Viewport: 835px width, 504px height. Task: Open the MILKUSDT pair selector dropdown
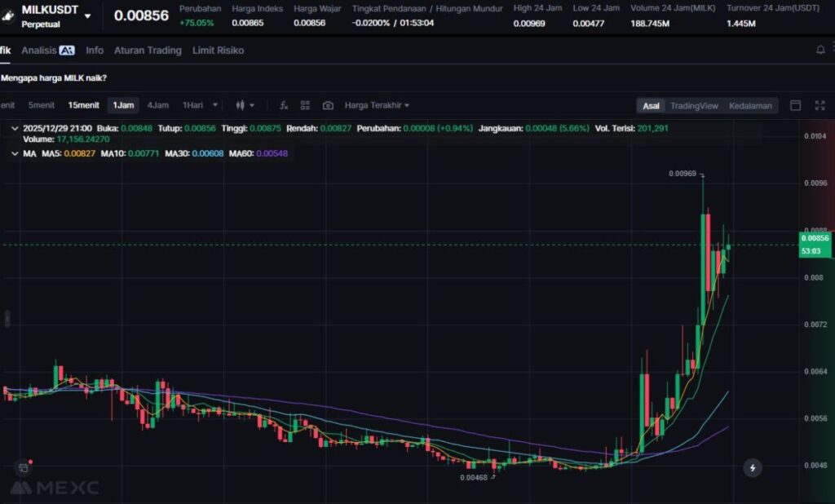pos(87,16)
